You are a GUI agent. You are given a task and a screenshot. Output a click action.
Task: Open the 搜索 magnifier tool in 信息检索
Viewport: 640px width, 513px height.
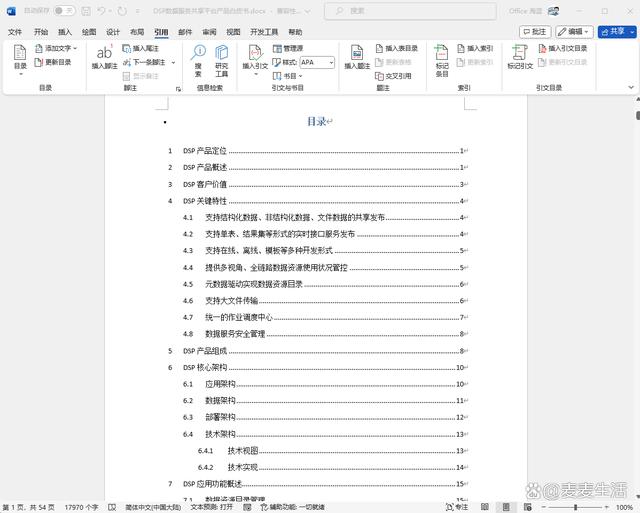(x=198, y=60)
